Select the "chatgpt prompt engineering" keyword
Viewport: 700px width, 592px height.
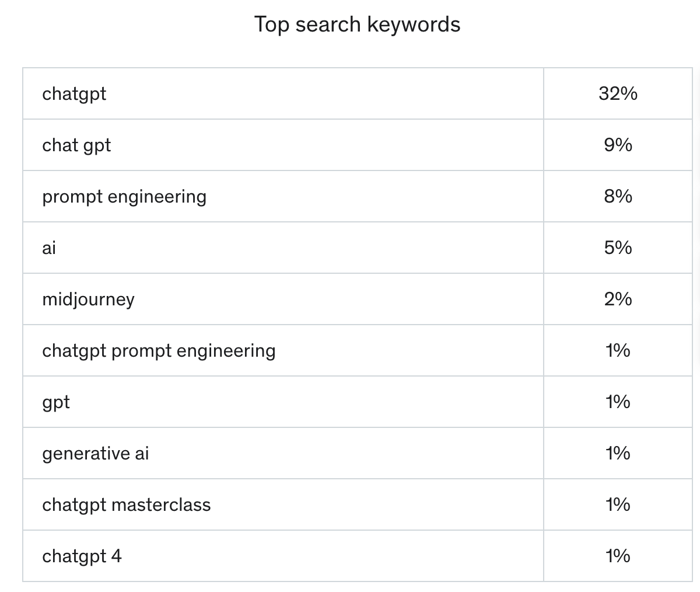point(159,350)
